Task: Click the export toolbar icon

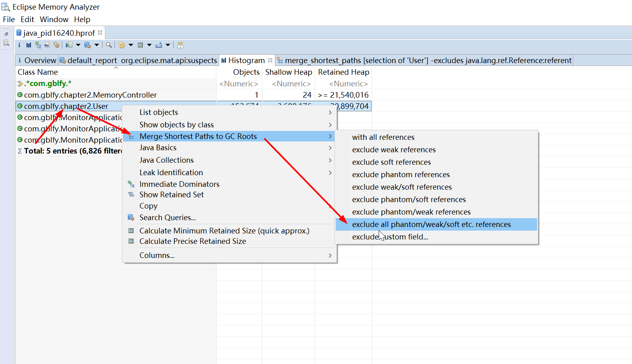Action: tap(159, 45)
